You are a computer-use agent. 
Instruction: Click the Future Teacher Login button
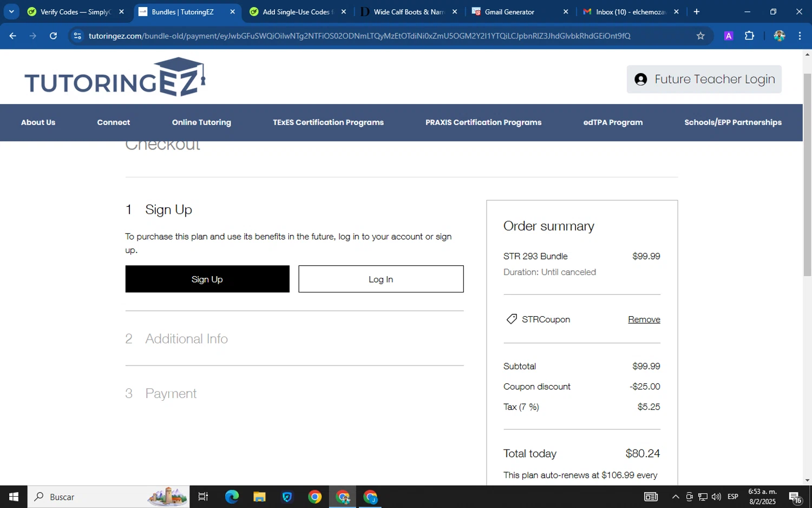click(x=704, y=79)
